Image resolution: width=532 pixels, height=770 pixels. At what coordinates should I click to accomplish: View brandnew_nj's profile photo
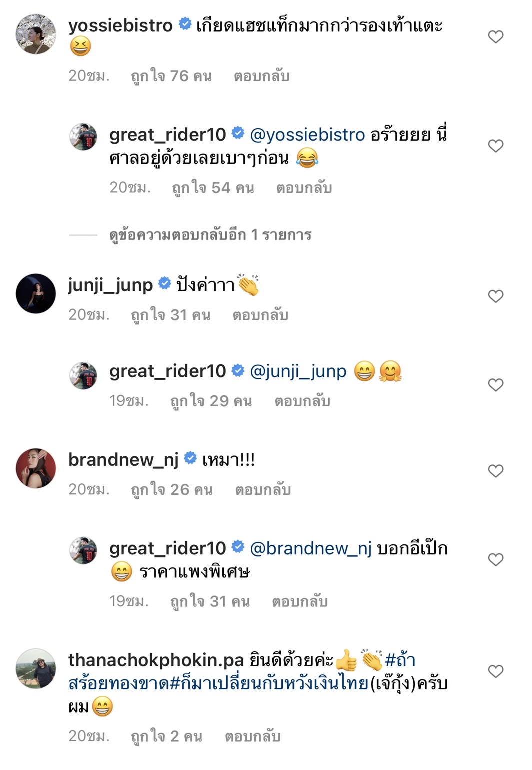click(x=36, y=468)
